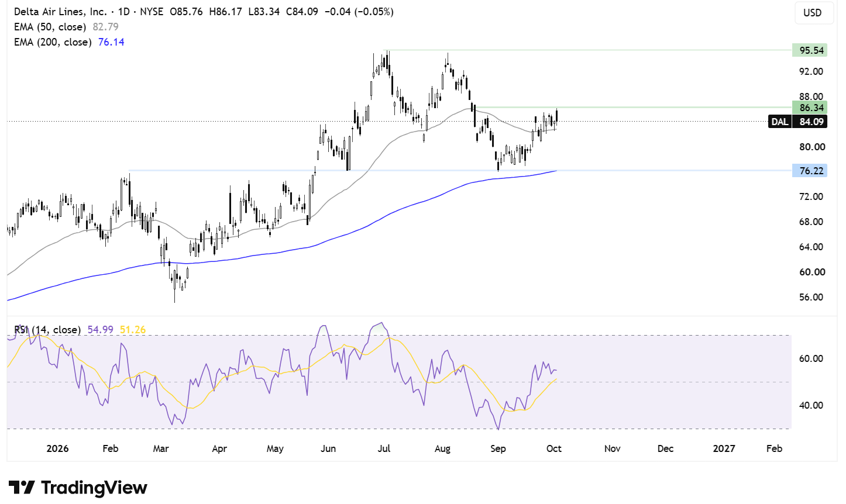Click the RSI 40.00 axis tick

[x=811, y=405]
